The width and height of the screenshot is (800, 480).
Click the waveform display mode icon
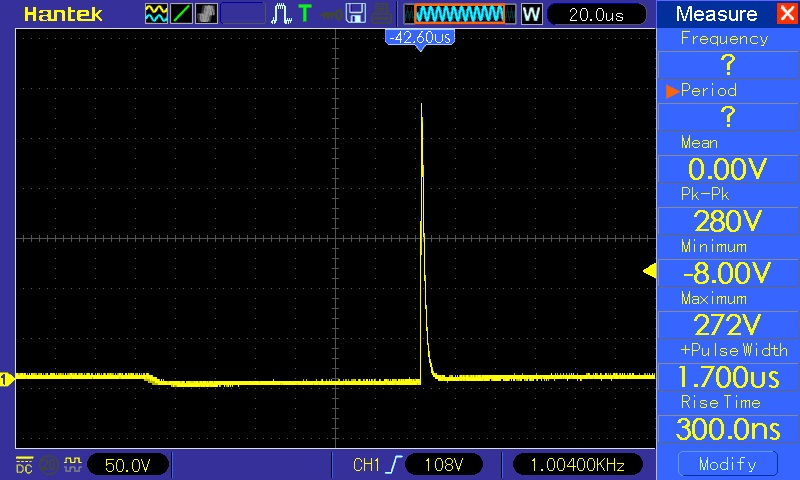(x=157, y=14)
